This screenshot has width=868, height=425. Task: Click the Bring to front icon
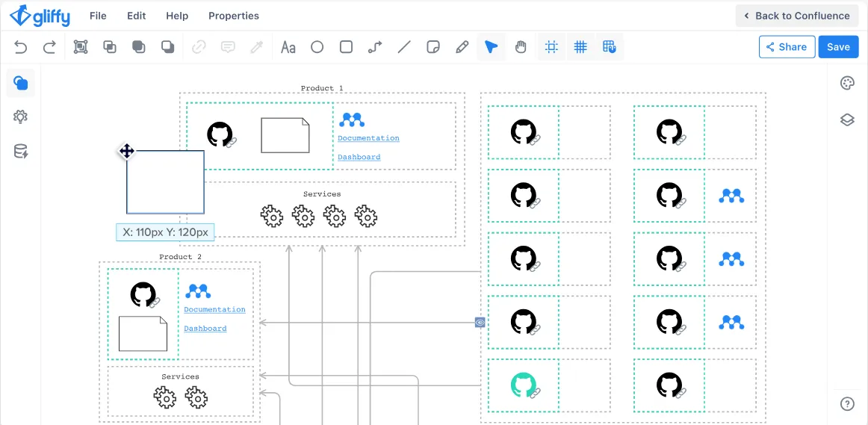pyautogui.click(x=138, y=47)
